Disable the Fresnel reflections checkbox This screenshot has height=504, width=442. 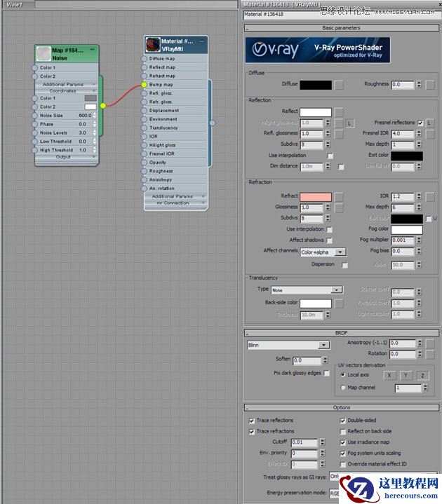point(420,123)
